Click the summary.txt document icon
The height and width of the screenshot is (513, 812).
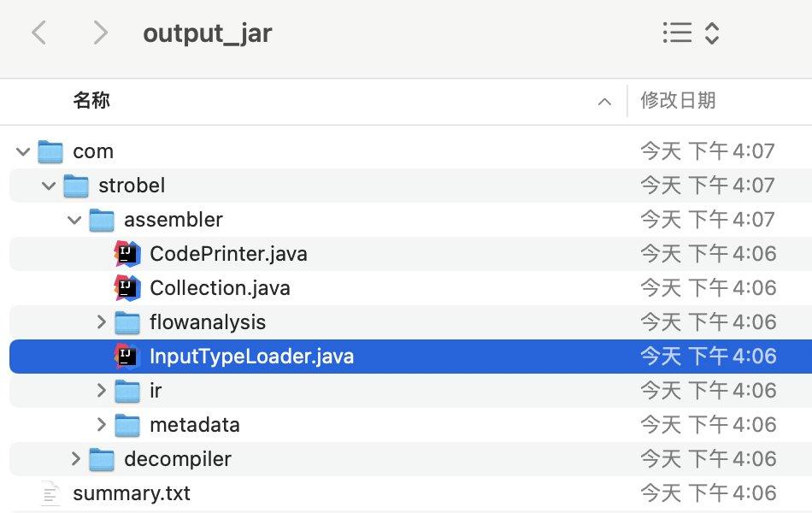[x=51, y=493]
